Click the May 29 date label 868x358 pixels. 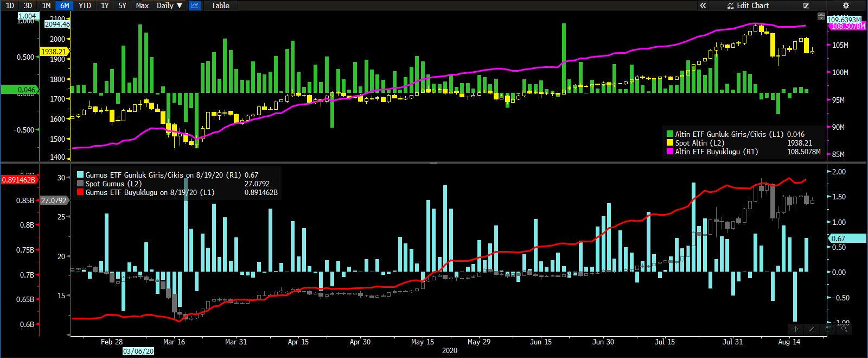479,342
